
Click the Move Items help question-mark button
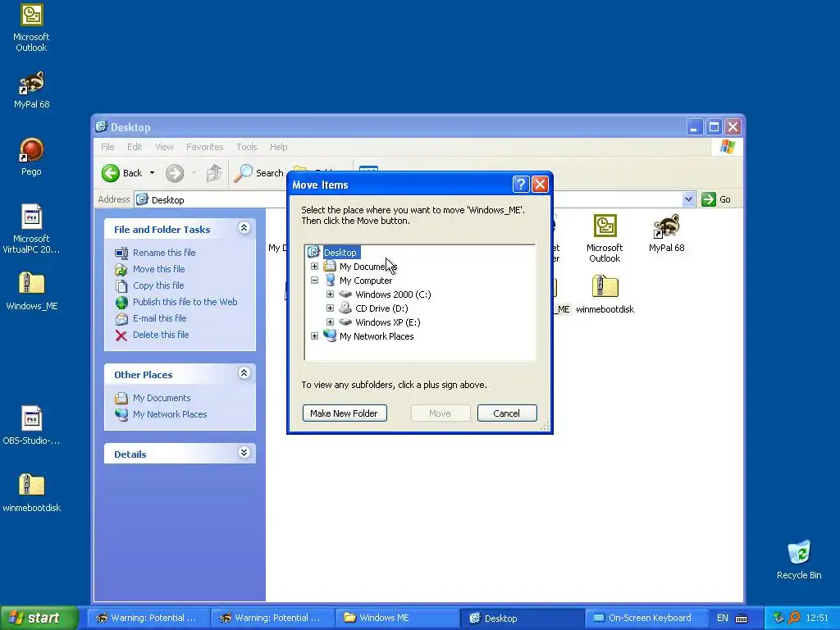click(x=521, y=185)
